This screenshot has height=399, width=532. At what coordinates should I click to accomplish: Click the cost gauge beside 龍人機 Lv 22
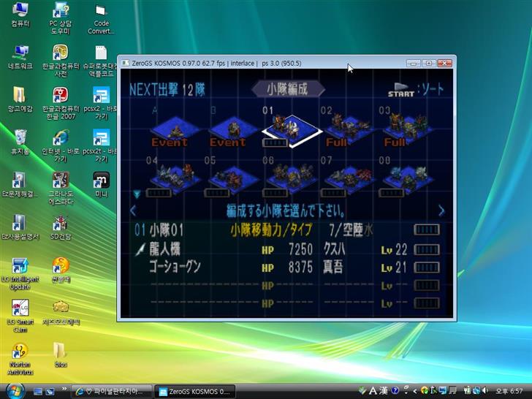pos(427,250)
